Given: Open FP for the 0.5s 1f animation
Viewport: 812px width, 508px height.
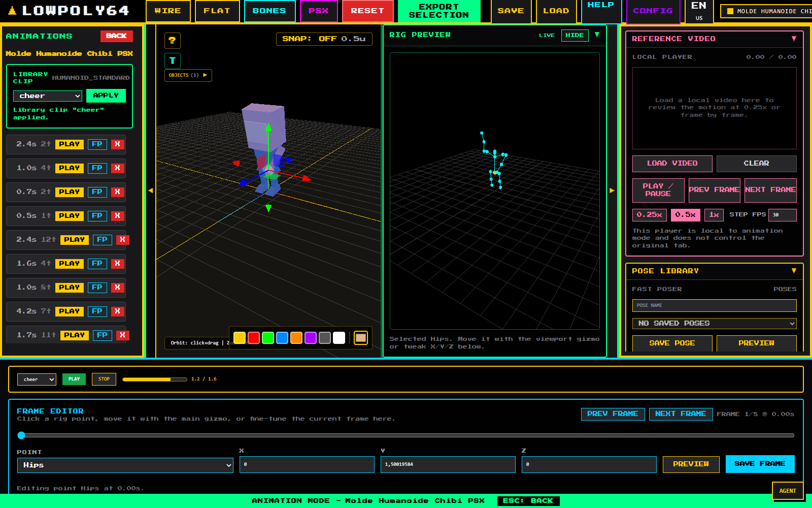Looking at the screenshot, I should [97, 216].
